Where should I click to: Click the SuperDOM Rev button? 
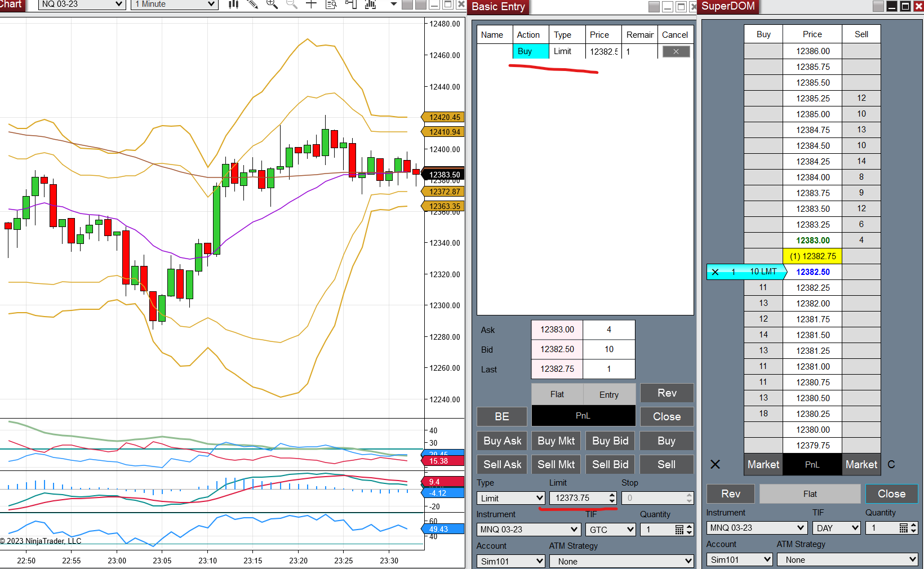(x=731, y=494)
